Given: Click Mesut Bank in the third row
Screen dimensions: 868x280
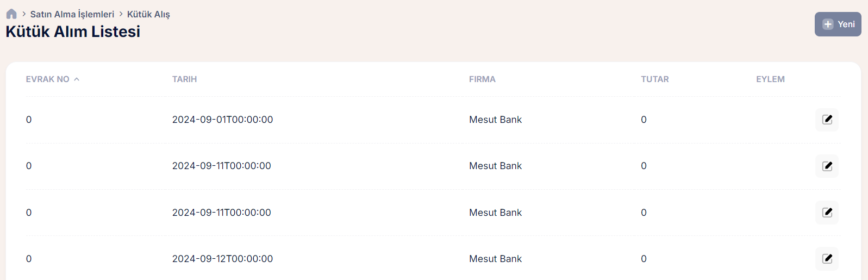Looking at the screenshot, I should (x=495, y=213).
